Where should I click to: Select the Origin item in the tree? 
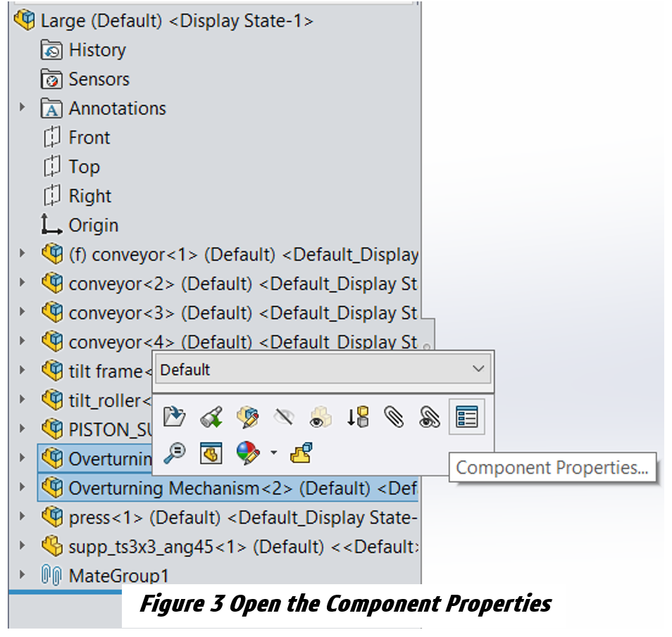(93, 225)
